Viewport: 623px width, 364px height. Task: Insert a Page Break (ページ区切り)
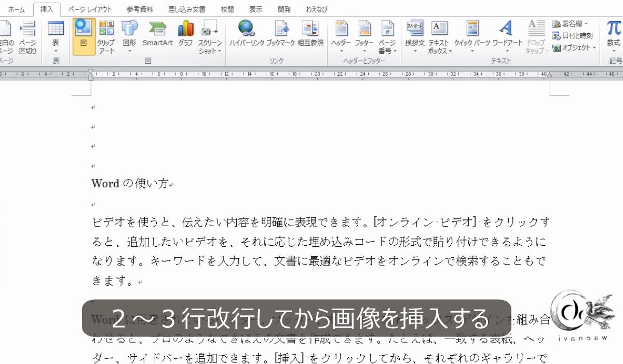(x=28, y=36)
